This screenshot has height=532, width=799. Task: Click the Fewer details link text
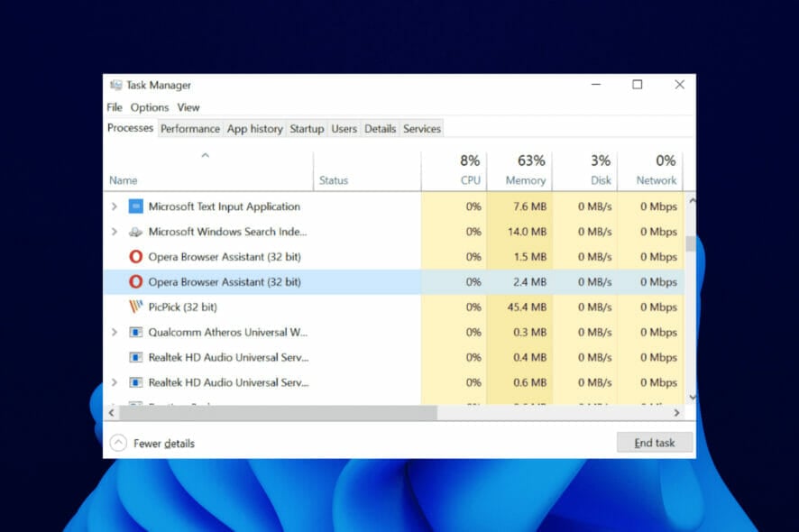point(164,444)
